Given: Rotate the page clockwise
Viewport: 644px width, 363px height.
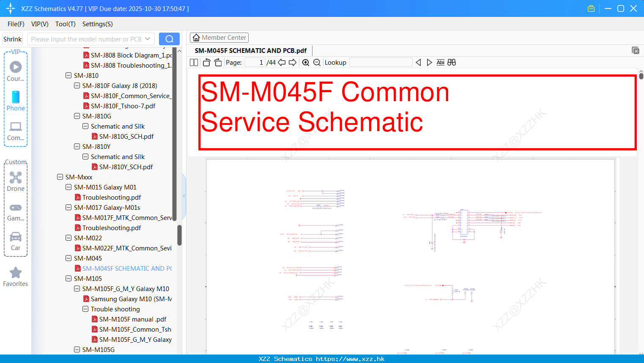Looking at the screenshot, I should point(218,63).
